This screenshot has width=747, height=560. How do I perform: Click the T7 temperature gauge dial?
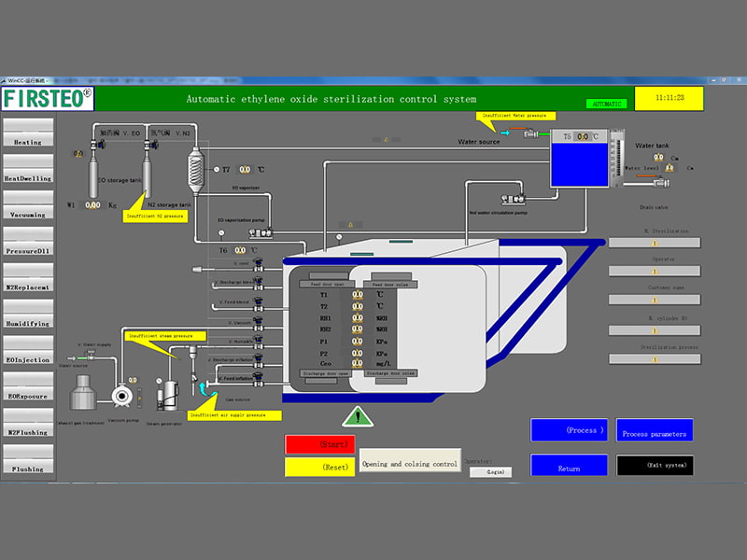(x=217, y=169)
